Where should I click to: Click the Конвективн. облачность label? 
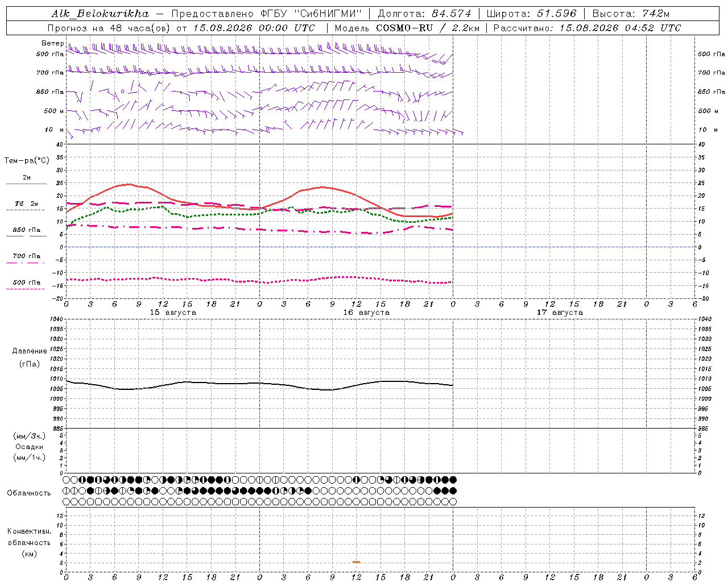pos(29,537)
